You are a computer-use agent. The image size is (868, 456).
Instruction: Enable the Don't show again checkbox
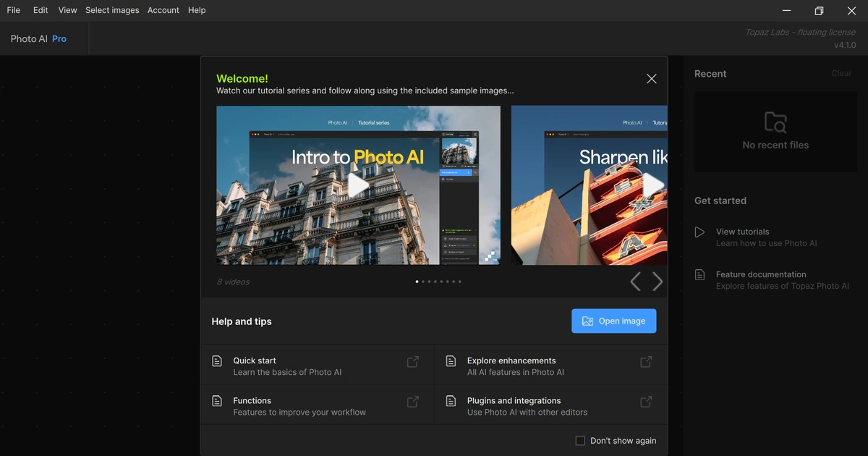(580, 441)
